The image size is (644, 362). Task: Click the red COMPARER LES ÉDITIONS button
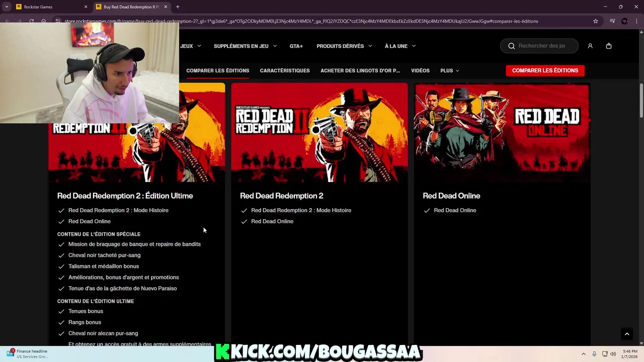545,70
